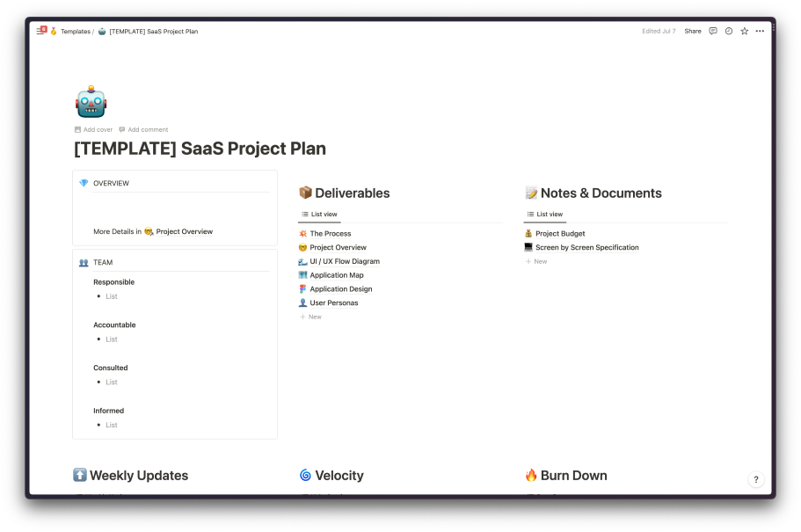Click the Deliverables heading text
The image size is (801, 532).
tap(353, 193)
